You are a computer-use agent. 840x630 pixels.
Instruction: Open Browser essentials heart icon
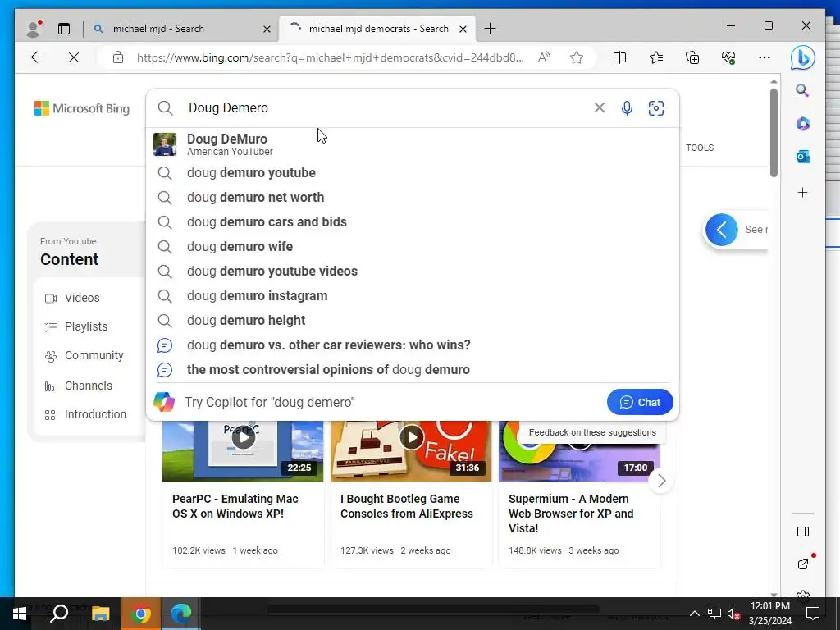tap(728, 57)
